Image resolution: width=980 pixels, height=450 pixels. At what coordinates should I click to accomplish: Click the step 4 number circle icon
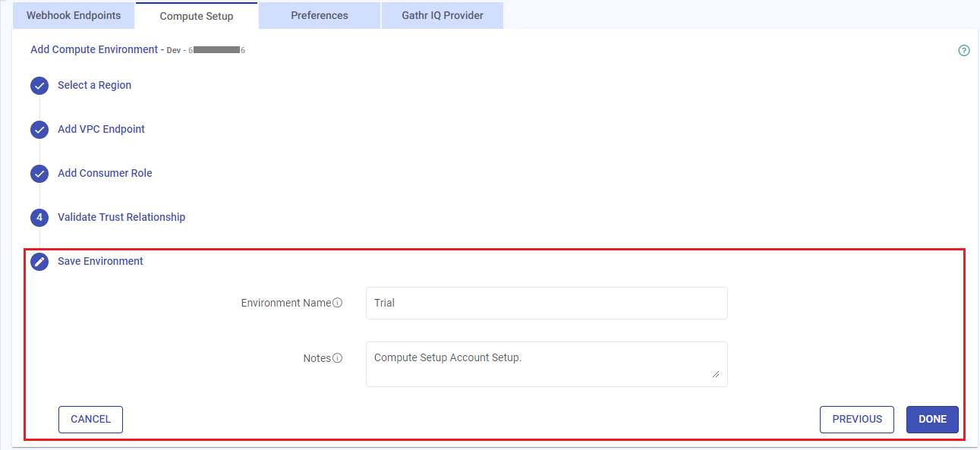(39, 218)
